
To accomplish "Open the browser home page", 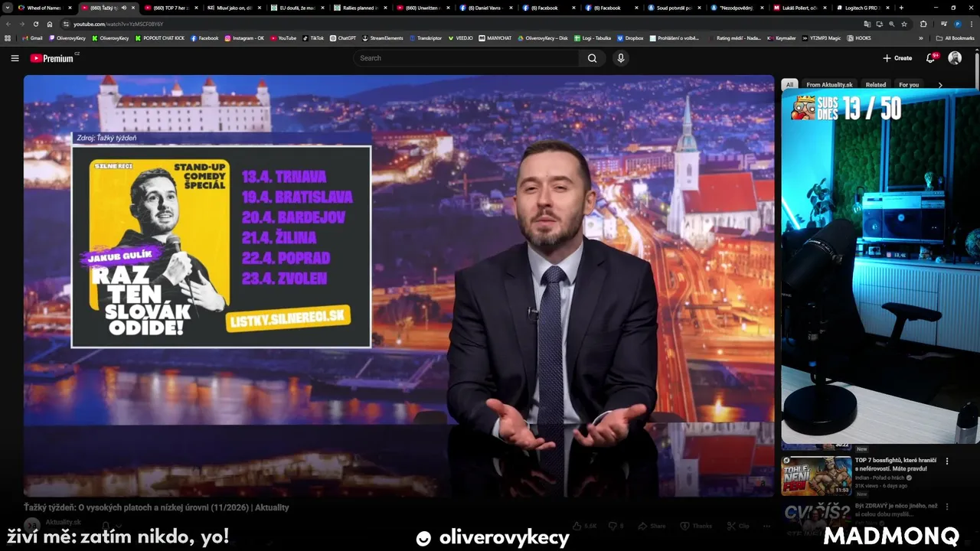I will (50, 24).
